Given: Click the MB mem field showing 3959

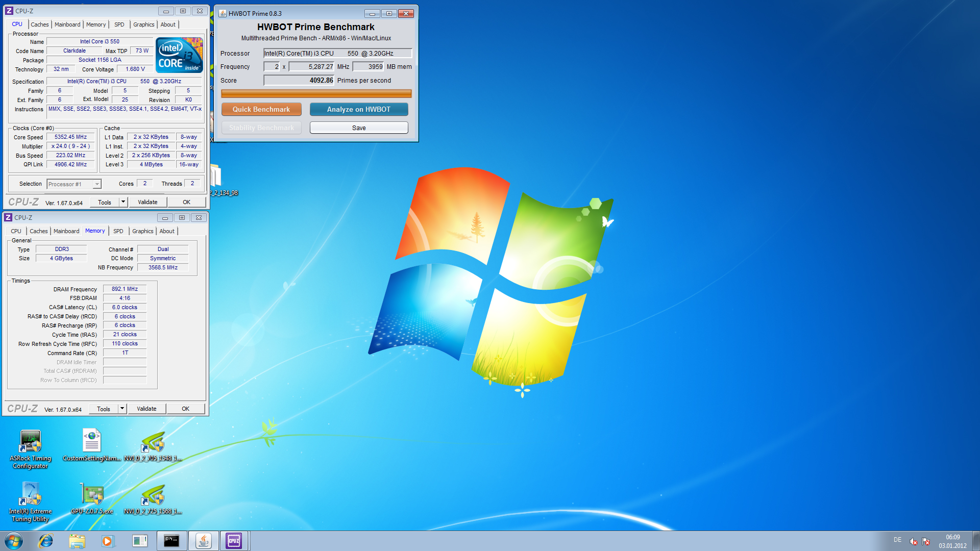Looking at the screenshot, I should pyautogui.click(x=368, y=66).
